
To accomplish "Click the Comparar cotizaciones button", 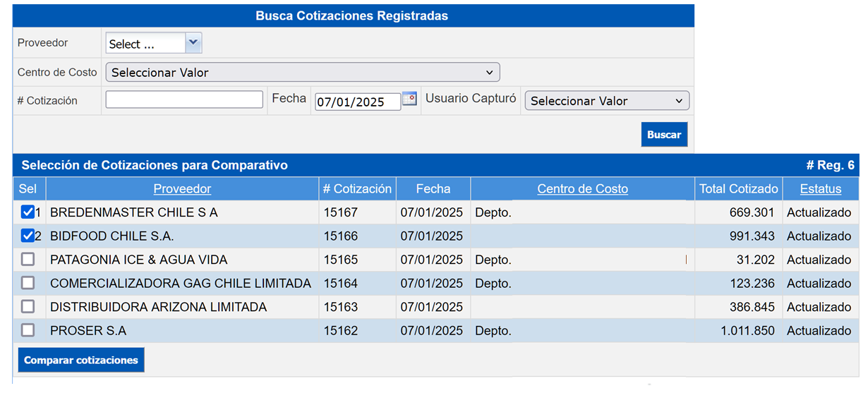I will (81, 360).
